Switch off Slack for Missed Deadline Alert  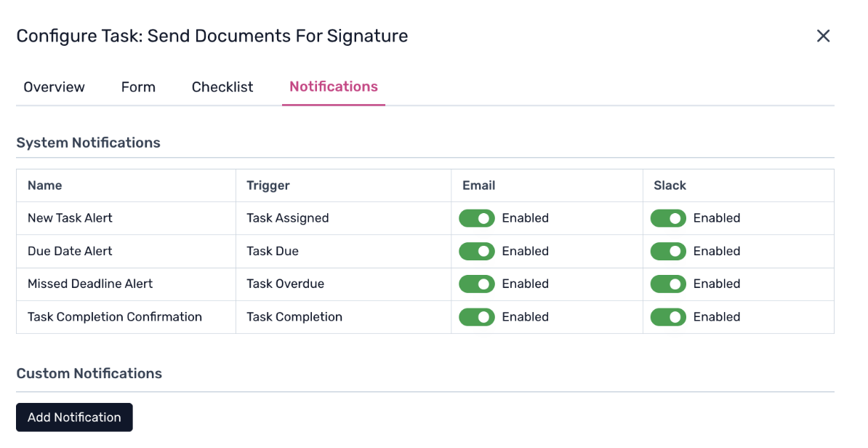pos(668,284)
